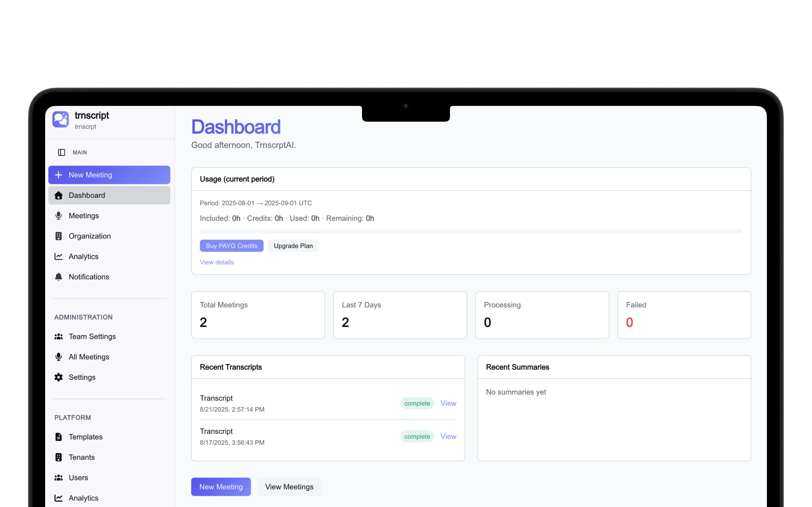Click the Notifications bell icon
Image resolution: width=812 pixels, height=507 pixels.
click(x=58, y=277)
